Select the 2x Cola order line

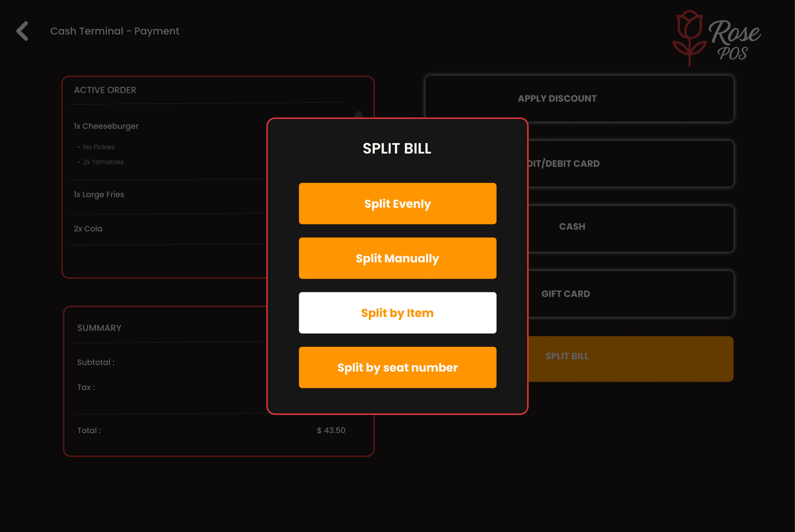88,229
